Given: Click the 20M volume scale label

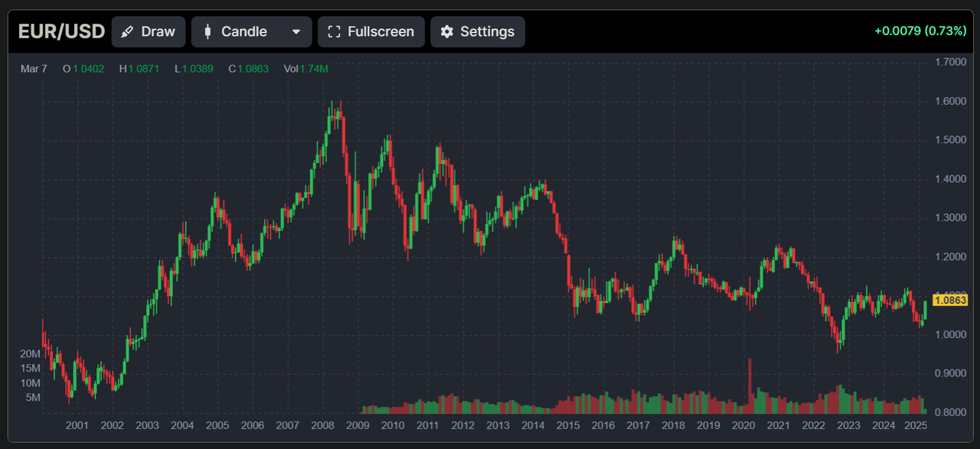Looking at the screenshot, I should point(31,354).
